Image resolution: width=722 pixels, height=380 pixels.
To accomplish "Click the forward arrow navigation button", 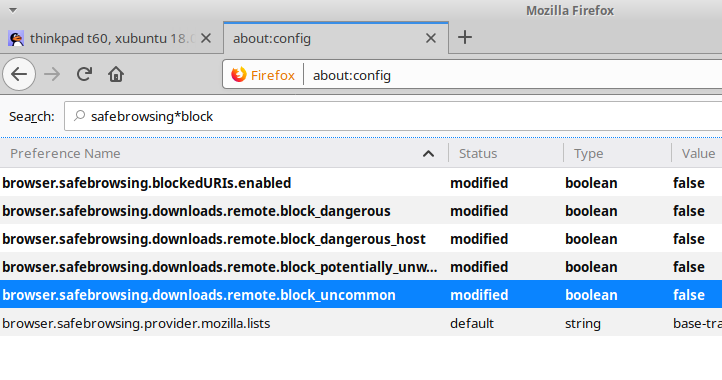I will point(52,74).
